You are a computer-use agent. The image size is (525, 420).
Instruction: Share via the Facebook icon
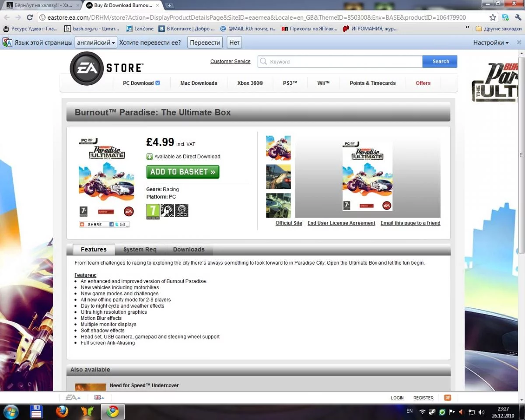[x=112, y=224]
